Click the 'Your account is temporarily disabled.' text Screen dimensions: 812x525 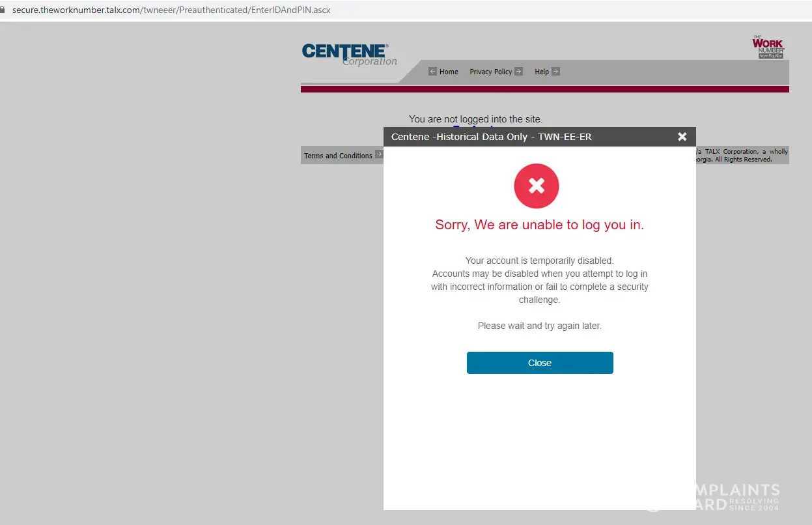click(540, 261)
